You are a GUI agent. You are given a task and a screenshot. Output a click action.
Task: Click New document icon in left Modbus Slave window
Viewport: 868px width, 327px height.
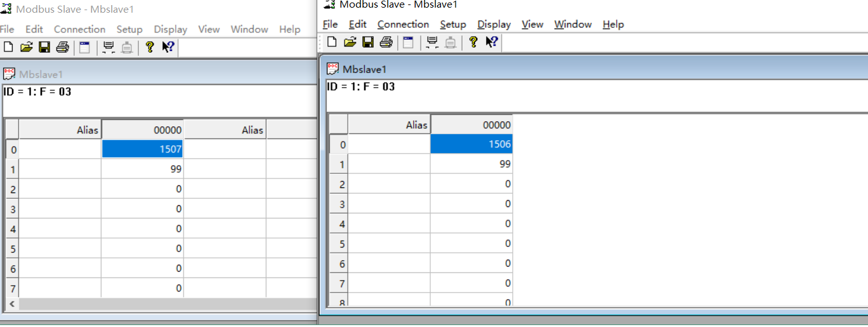coord(8,47)
